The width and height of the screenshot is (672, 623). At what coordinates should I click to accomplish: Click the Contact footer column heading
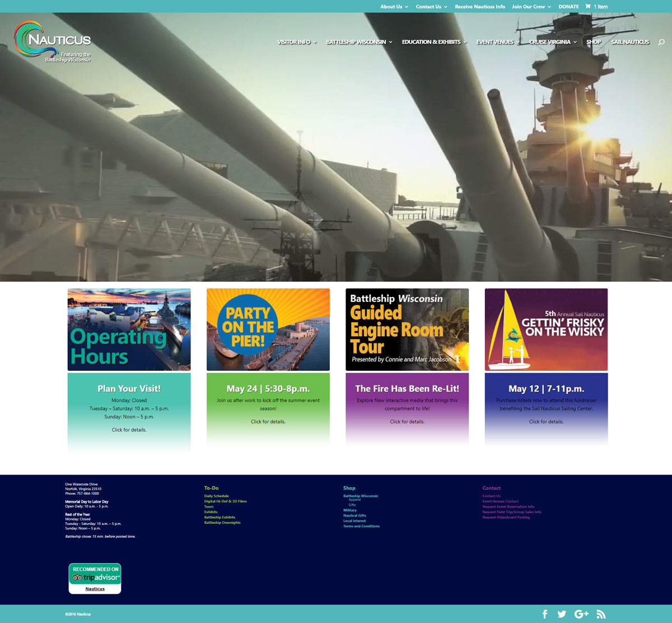(492, 488)
